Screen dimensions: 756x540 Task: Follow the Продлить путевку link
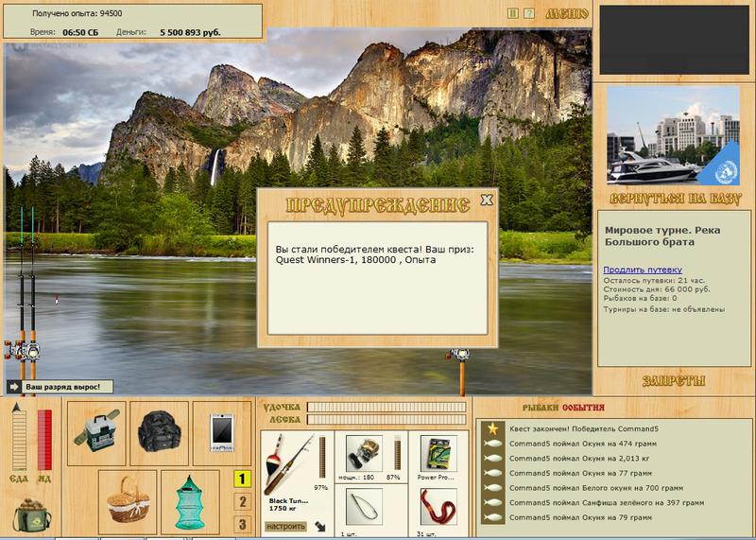tap(643, 270)
